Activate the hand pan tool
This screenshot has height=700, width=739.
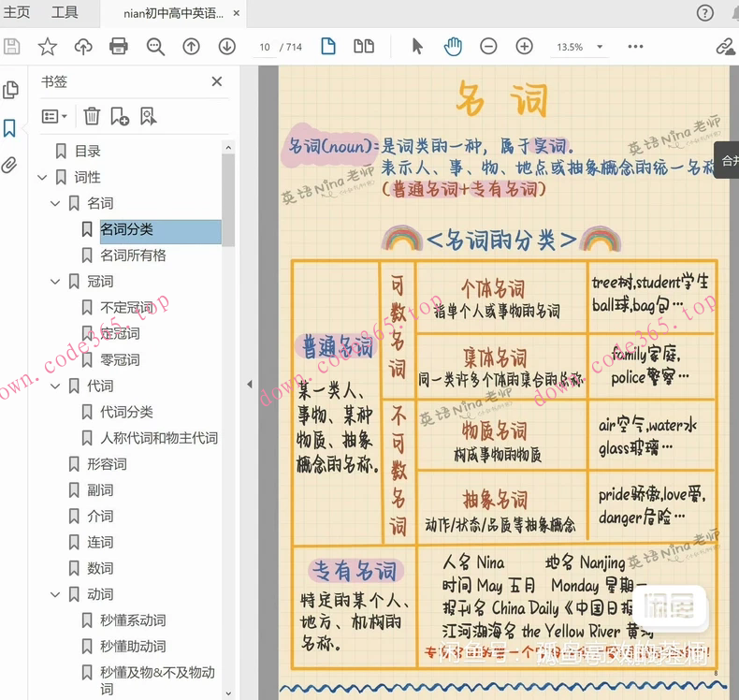point(453,46)
